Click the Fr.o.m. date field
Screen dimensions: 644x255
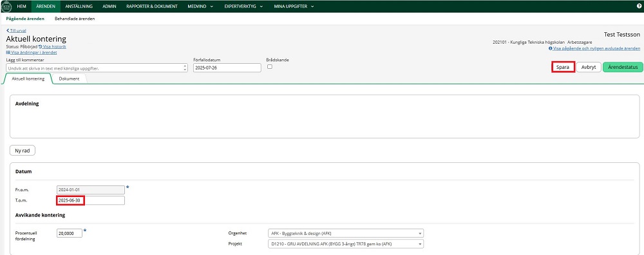point(90,190)
